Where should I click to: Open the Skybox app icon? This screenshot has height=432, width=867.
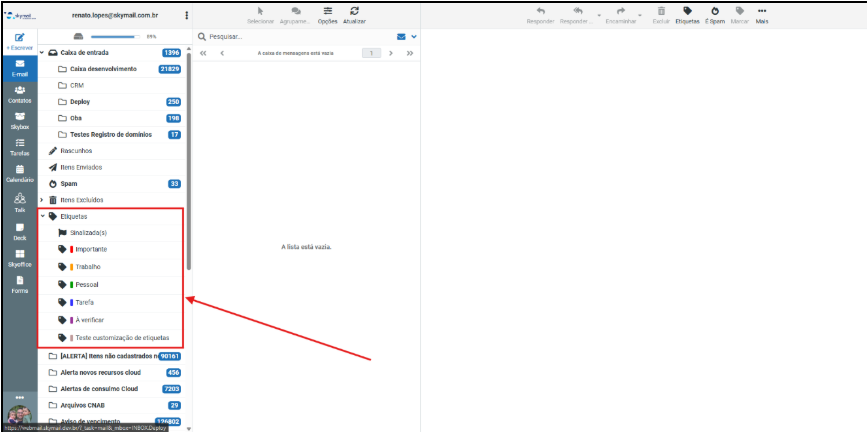pos(19,120)
